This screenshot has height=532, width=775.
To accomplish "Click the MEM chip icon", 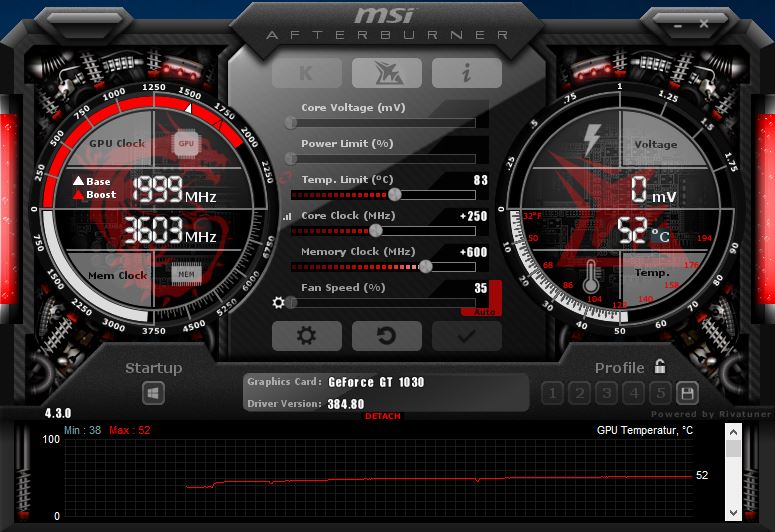I will tap(186, 274).
